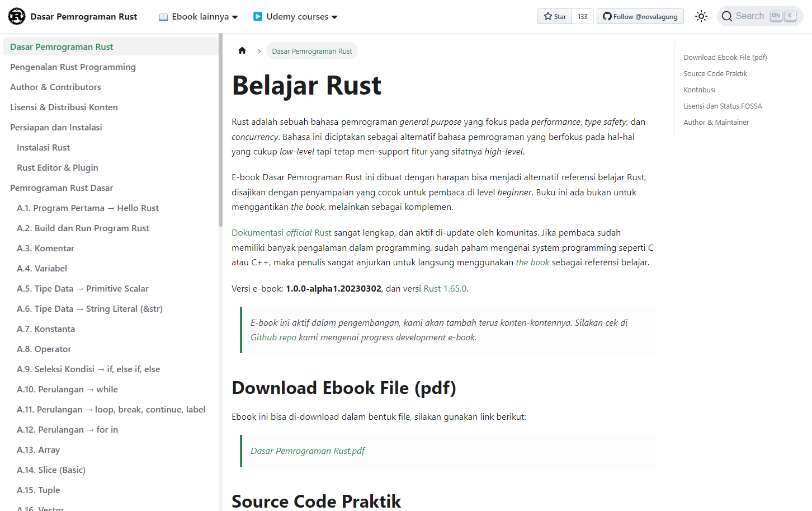
Task: Jump to Source Code Praktik in contents
Action: click(715, 73)
